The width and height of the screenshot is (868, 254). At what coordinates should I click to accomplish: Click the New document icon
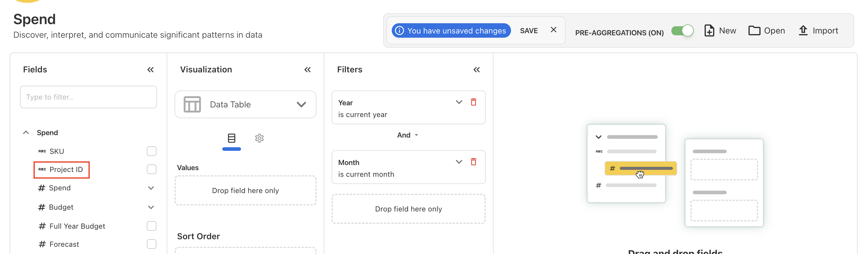click(709, 30)
